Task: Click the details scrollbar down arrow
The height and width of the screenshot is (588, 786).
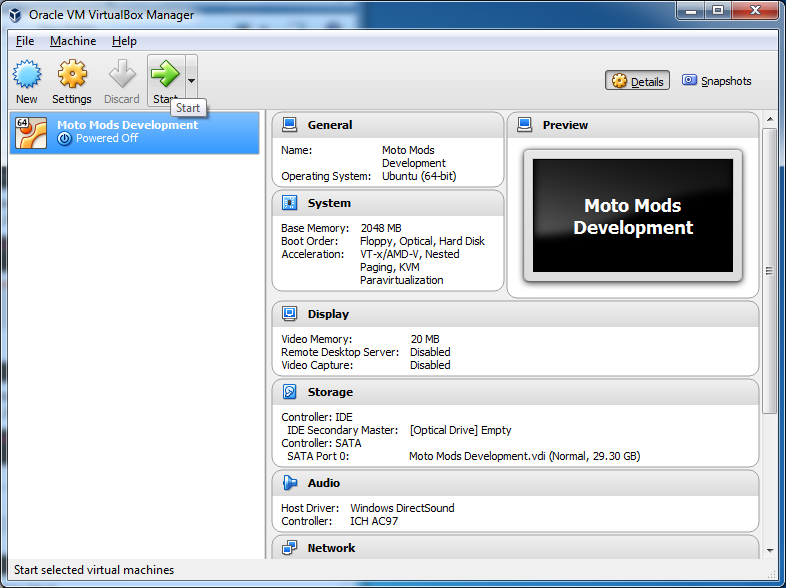Action: [x=770, y=551]
